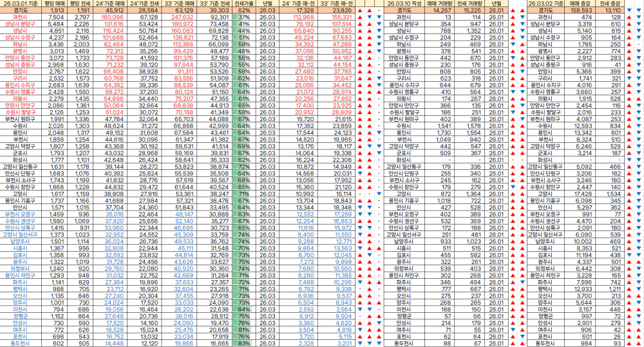Click the cell with value 131,616
This screenshot has height=347, width=644.
[109, 24]
